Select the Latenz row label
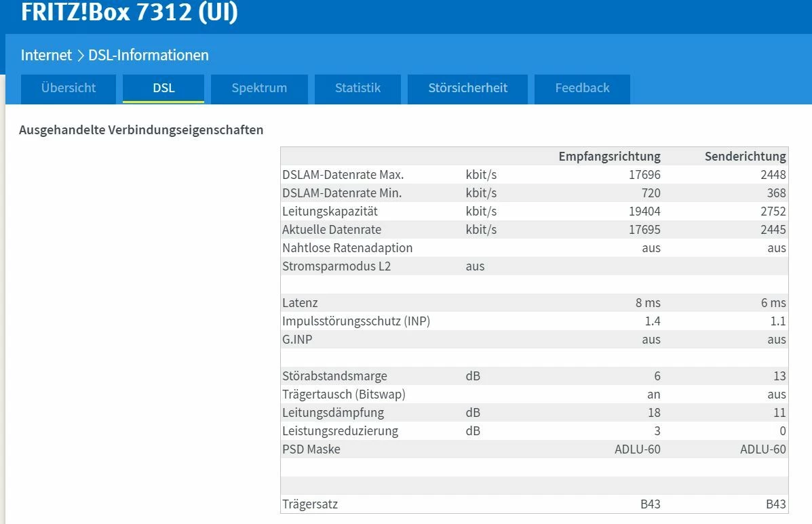The height and width of the screenshot is (524, 812). click(x=300, y=302)
